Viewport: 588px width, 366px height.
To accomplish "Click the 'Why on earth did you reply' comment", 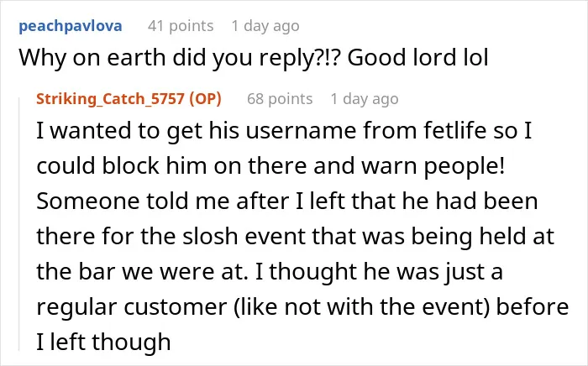I will [x=254, y=58].
